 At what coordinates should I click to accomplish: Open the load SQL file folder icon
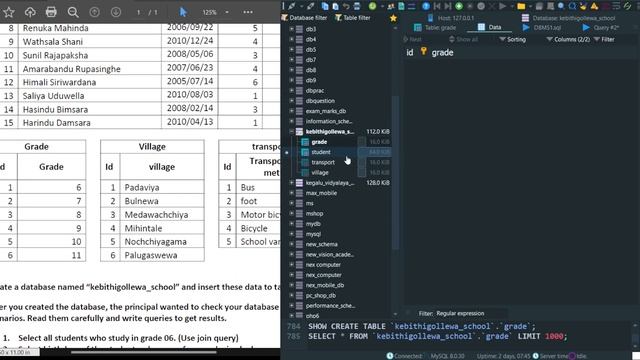click(x=521, y=6)
